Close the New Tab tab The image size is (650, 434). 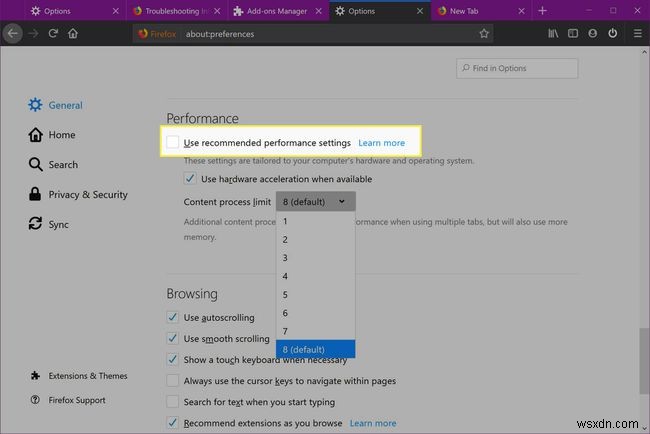coord(521,11)
